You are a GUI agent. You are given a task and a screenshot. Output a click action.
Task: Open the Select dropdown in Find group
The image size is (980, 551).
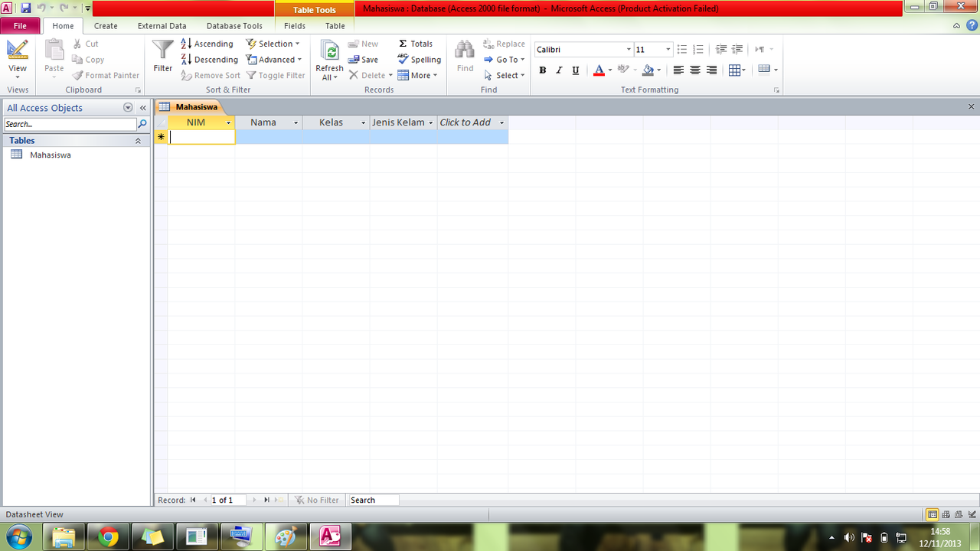point(505,75)
